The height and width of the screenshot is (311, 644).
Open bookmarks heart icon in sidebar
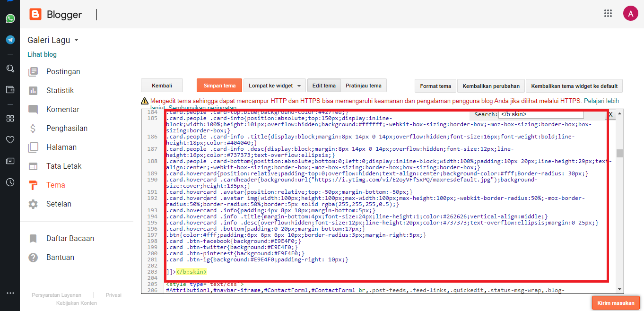point(10,139)
